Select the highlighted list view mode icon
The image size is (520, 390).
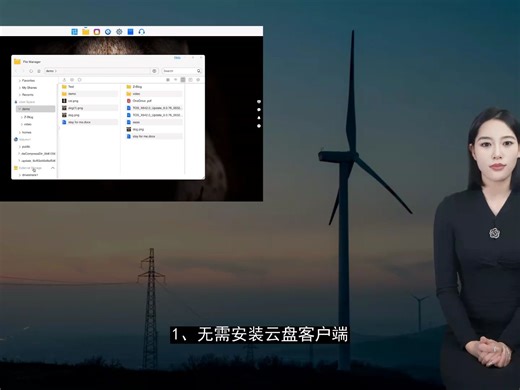183,80
